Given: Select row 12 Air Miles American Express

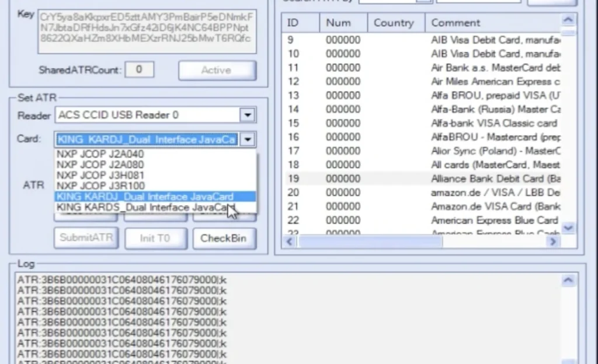Looking at the screenshot, I should [423, 82].
